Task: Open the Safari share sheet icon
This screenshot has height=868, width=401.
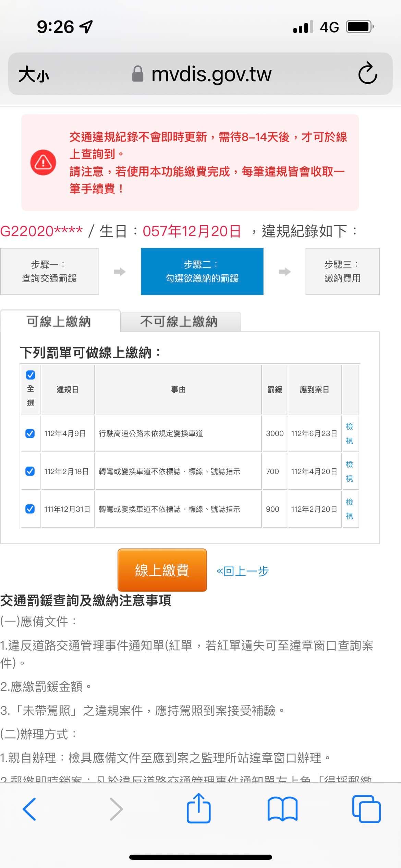Action: [198, 808]
